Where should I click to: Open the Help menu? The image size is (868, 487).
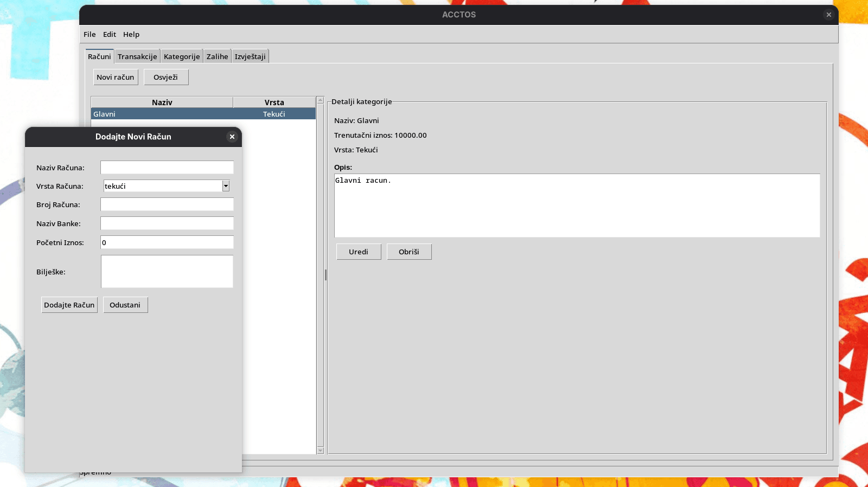pyautogui.click(x=131, y=34)
